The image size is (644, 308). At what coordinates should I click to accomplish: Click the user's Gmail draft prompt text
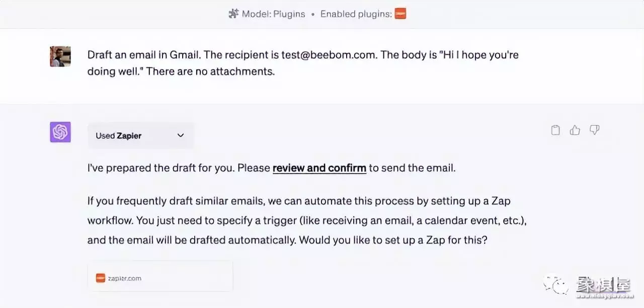[302, 62]
